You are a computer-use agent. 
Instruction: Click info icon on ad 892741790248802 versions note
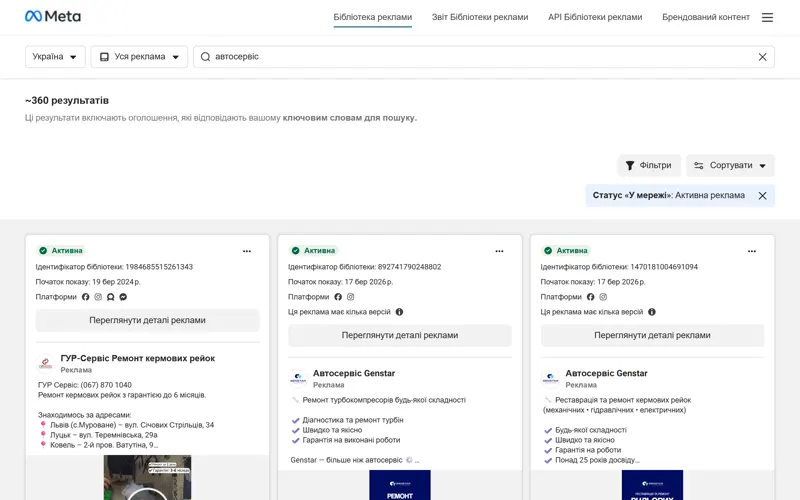[399, 312]
